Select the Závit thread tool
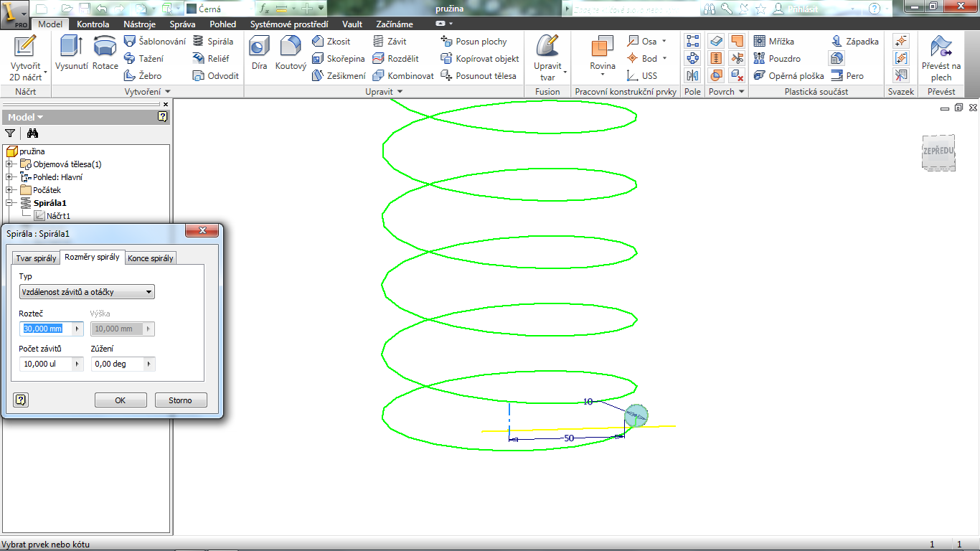 tap(390, 42)
